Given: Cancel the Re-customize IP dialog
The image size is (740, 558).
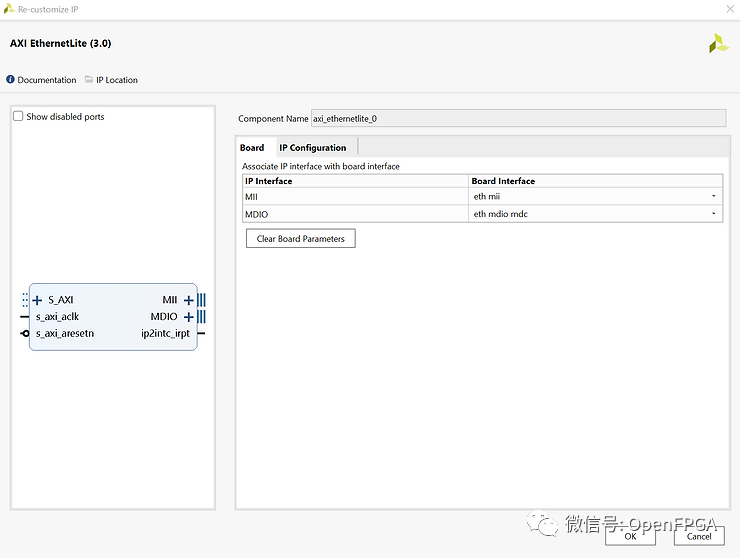Looking at the screenshot, I should (699, 536).
